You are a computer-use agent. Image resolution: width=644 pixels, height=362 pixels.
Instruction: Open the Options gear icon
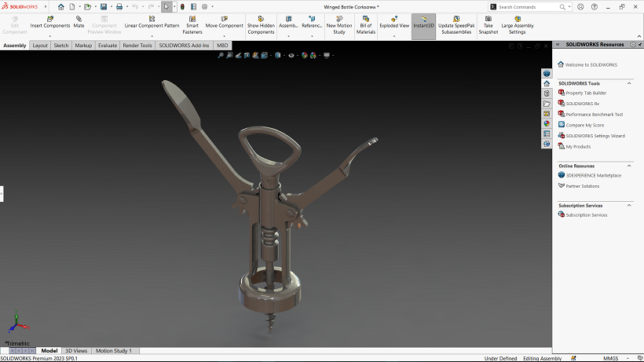click(204, 6)
